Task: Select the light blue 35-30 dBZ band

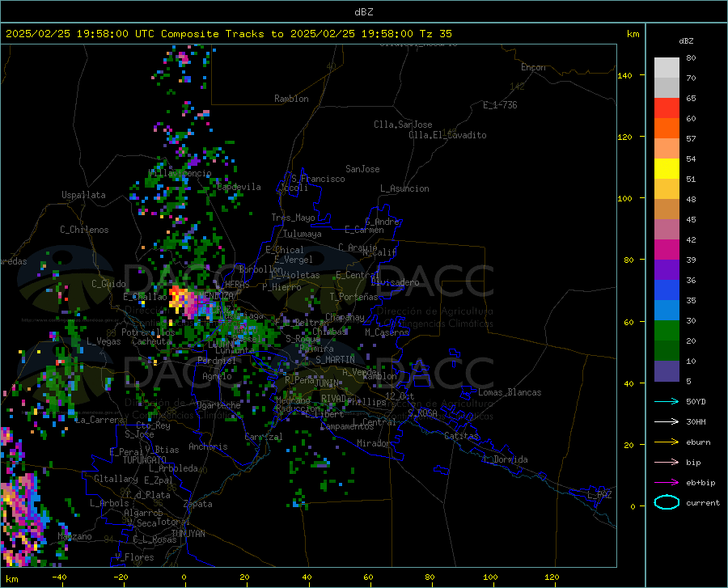Action: point(667,310)
